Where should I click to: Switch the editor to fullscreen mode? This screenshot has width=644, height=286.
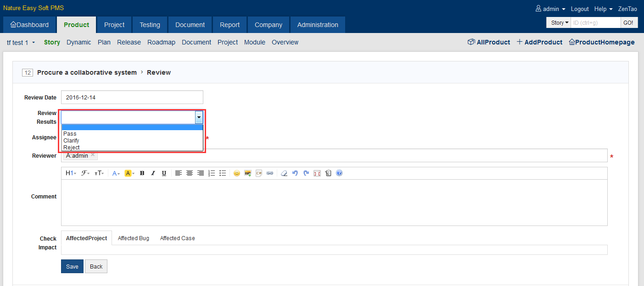click(317, 173)
